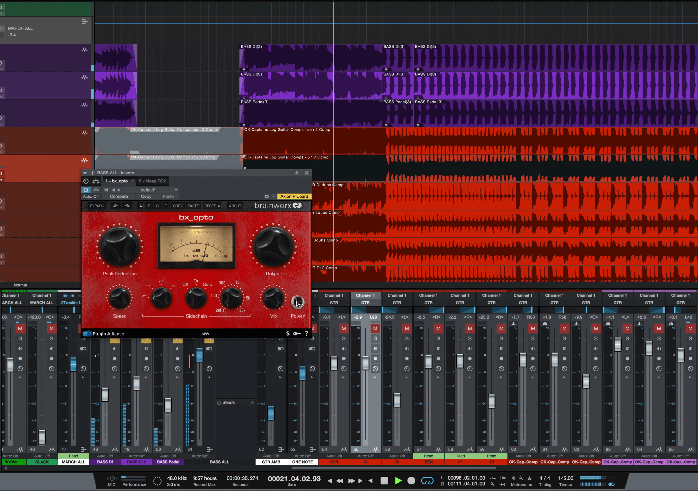Image resolution: width=698 pixels, height=491 pixels.
Task: Click the metronome icon in the transport bar
Action: 529,478
